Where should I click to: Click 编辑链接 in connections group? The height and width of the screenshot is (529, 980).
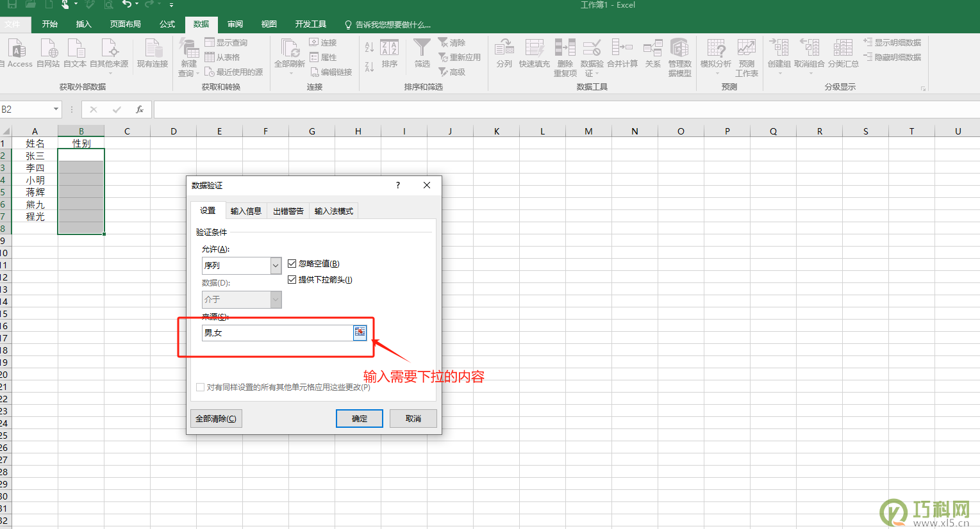331,72
